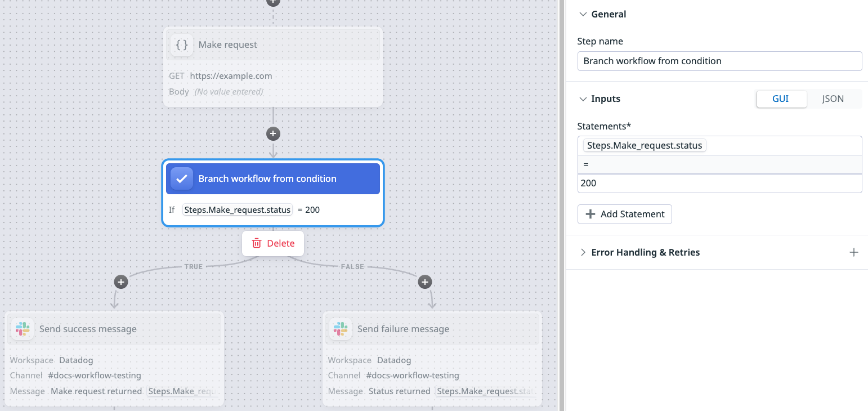Screen dimensions: 868x411
Task: Click the checkmark icon on Branch workflow step
Action: [x=182, y=179]
